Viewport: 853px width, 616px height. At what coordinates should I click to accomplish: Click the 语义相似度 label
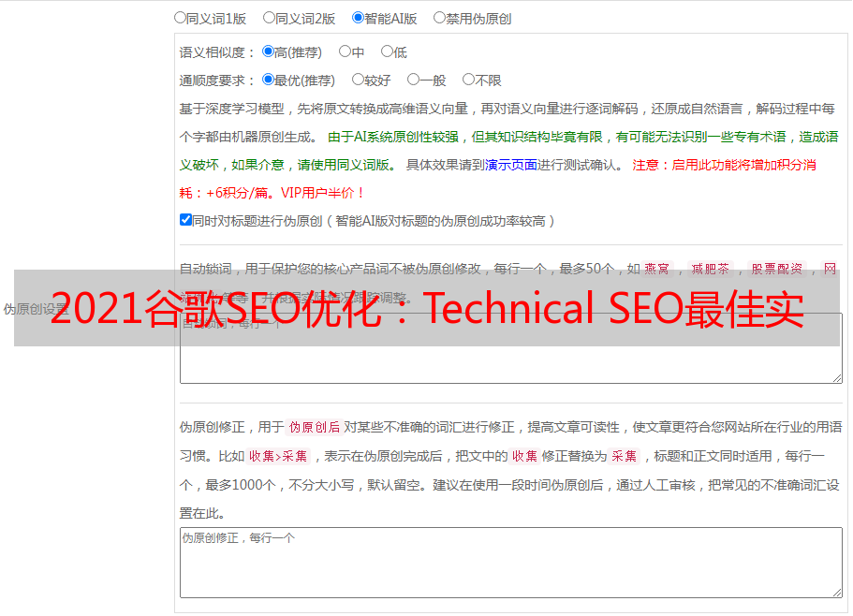coord(217,52)
